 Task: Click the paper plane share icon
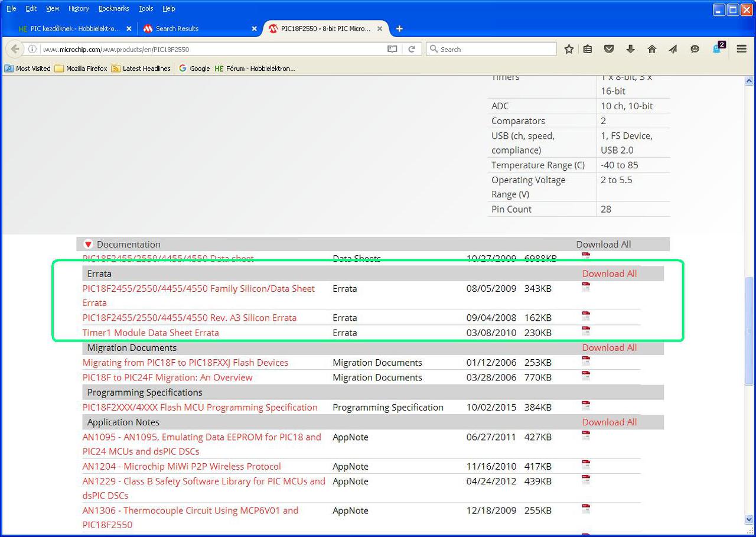click(x=673, y=49)
